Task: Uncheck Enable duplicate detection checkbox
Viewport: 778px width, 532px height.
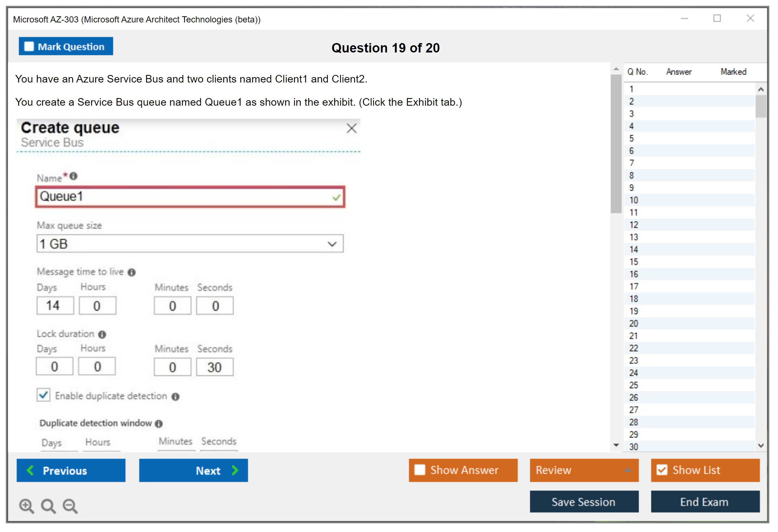Action: 43,395
